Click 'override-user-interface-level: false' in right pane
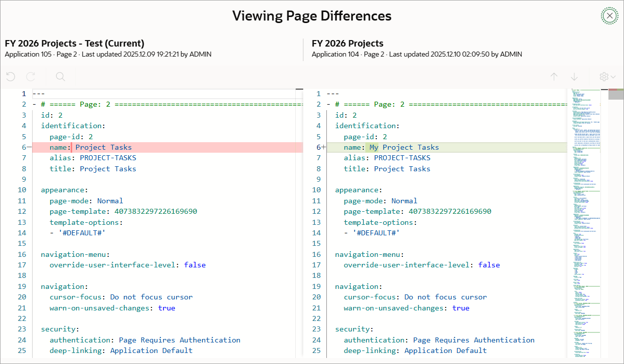This screenshot has height=364, width=624. pos(422,265)
